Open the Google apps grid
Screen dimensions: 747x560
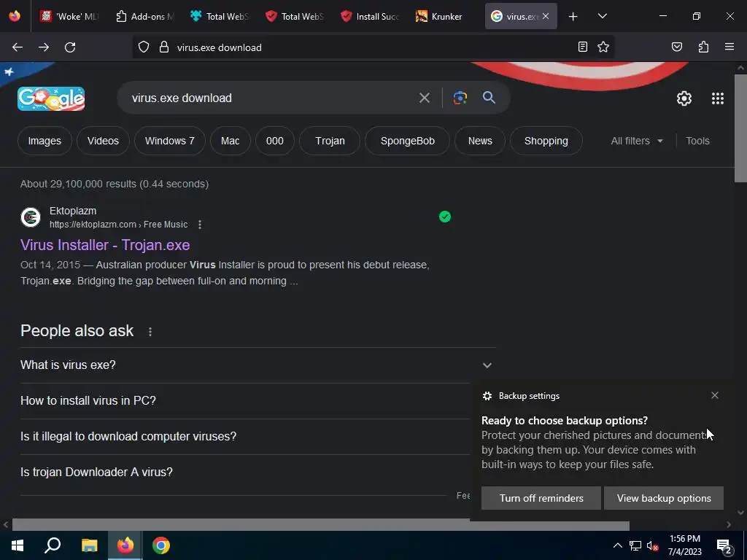[718, 98]
